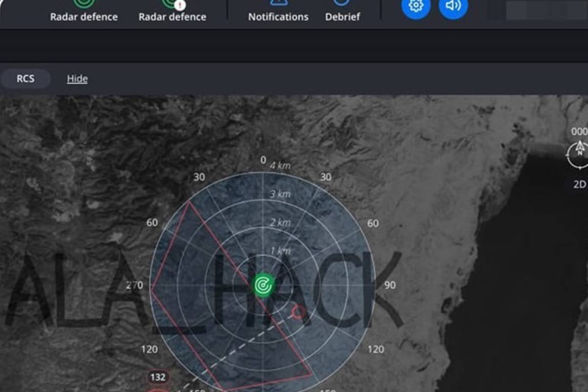The height and width of the screenshot is (392, 588).
Task: Open the Notifications panel
Action: 278,16
